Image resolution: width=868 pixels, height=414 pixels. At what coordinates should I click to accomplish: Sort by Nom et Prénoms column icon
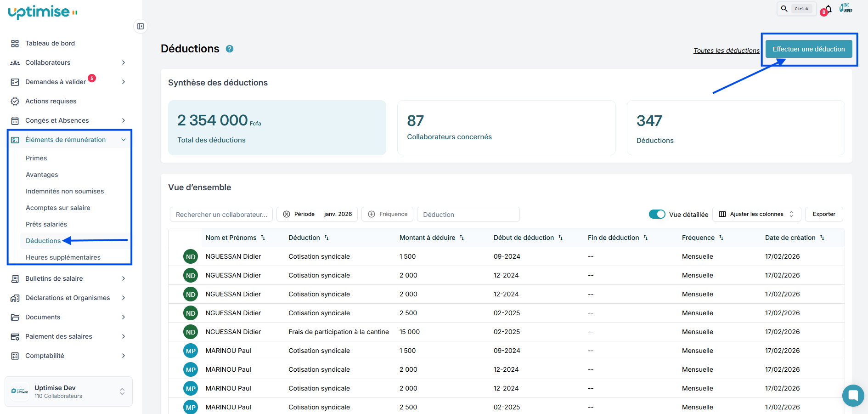263,238
